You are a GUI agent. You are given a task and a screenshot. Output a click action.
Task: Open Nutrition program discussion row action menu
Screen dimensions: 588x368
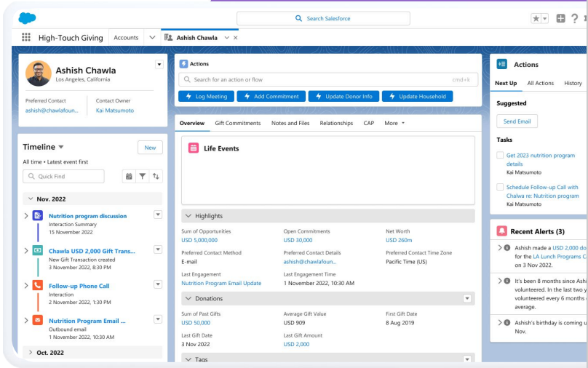pos(158,215)
